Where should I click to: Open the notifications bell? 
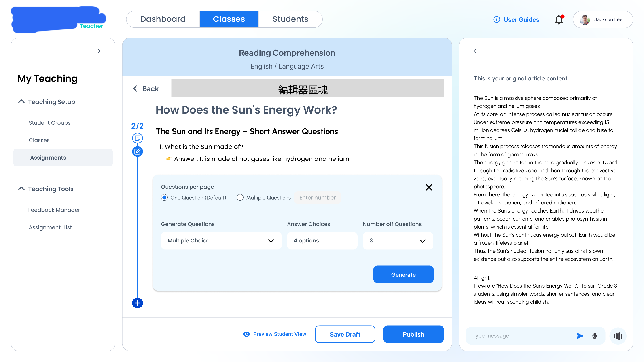pyautogui.click(x=559, y=19)
